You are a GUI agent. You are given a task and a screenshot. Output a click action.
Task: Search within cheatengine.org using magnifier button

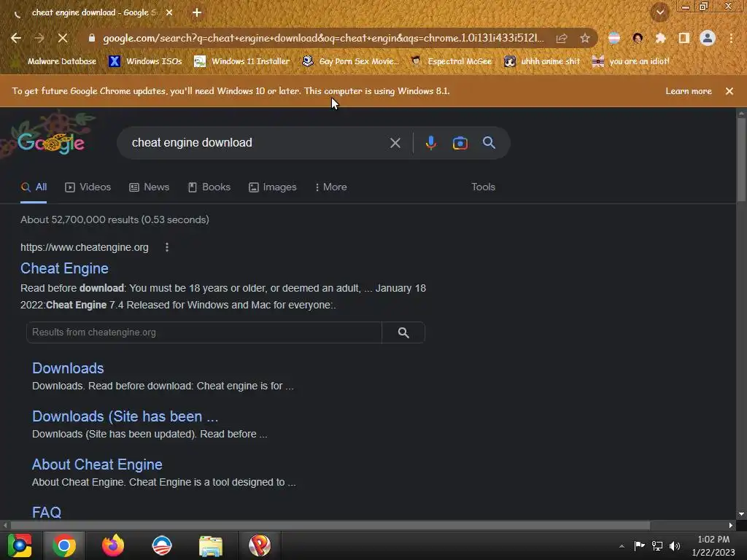pos(403,332)
